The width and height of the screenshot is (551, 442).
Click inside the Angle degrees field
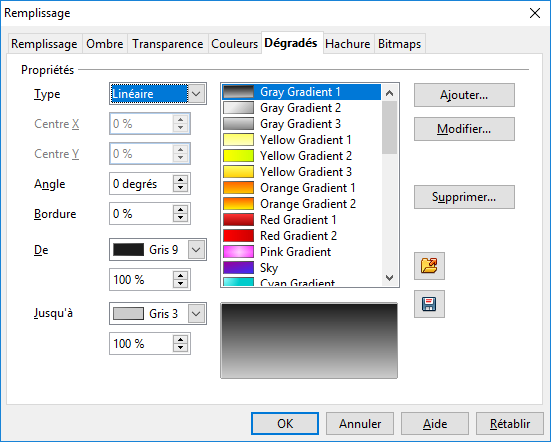click(x=141, y=184)
